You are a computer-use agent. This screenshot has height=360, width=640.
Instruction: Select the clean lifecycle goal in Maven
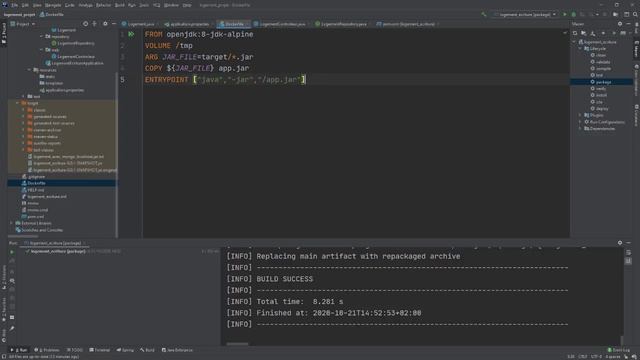tap(601, 55)
